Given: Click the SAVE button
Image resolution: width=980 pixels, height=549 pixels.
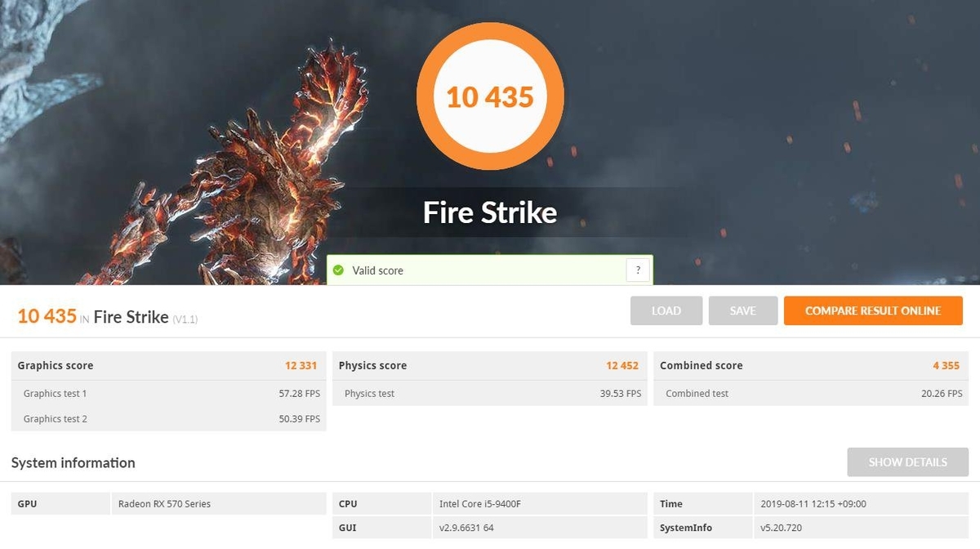Looking at the screenshot, I should (743, 310).
